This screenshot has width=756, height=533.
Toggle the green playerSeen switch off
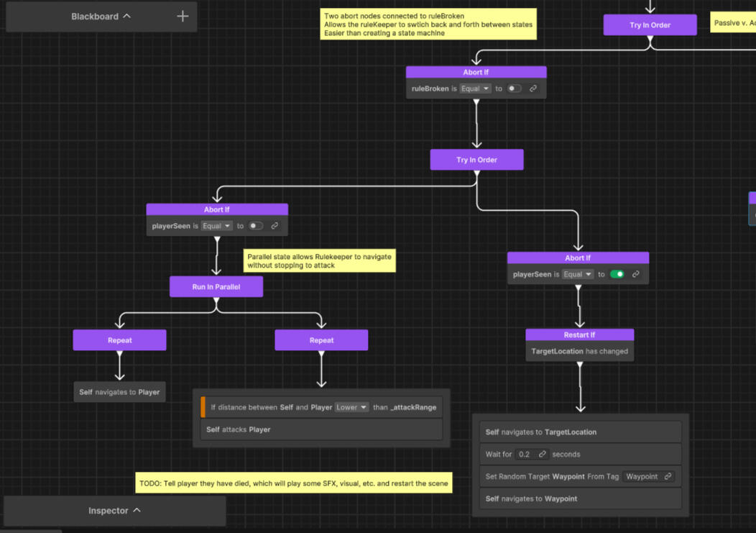[617, 274]
